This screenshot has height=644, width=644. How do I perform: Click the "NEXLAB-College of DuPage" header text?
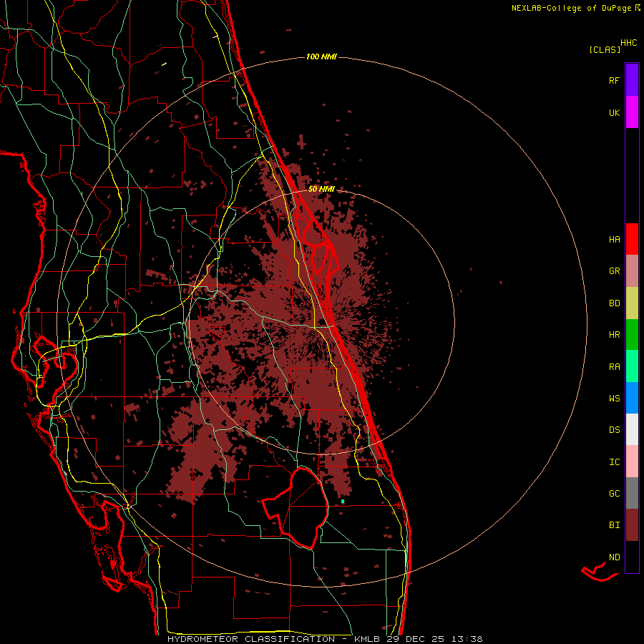(x=572, y=8)
